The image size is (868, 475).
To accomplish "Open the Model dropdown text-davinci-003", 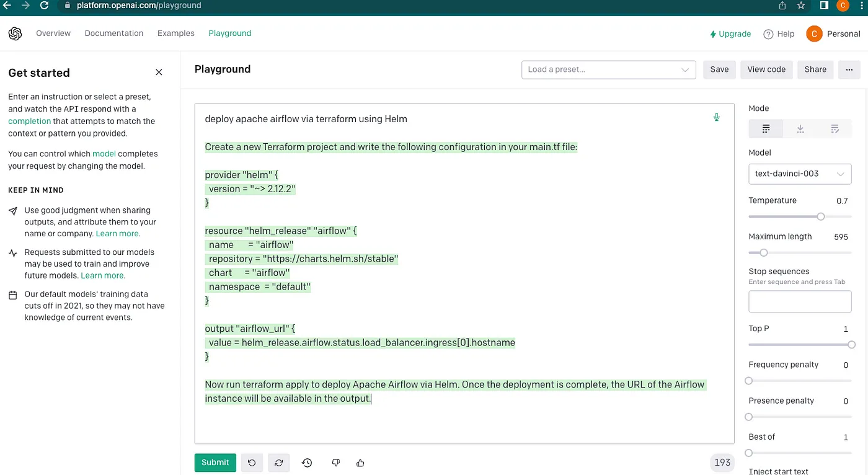I will point(800,174).
